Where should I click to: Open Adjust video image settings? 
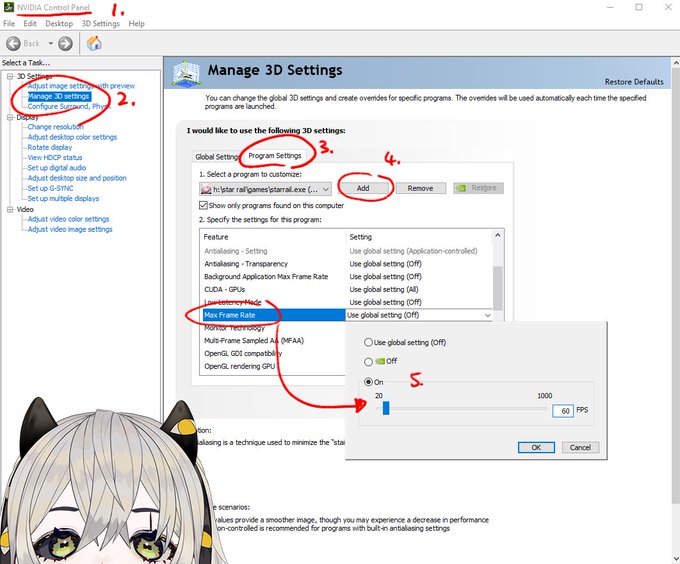(70, 229)
